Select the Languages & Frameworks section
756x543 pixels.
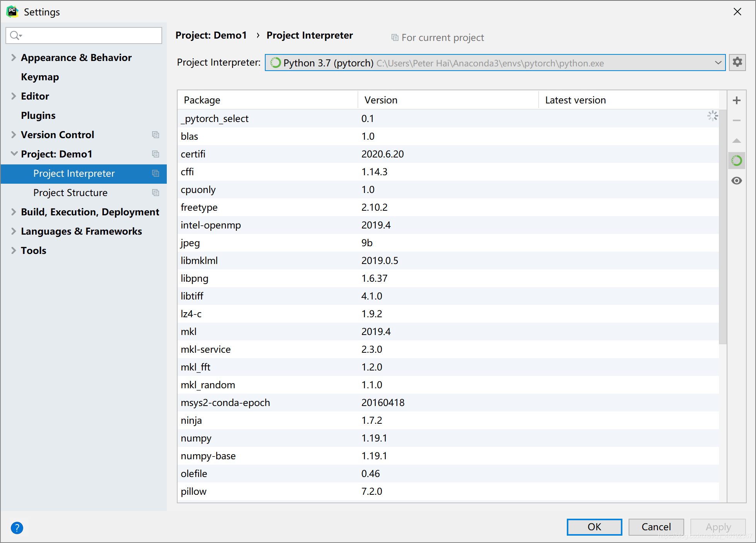pyautogui.click(x=81, y=230)
